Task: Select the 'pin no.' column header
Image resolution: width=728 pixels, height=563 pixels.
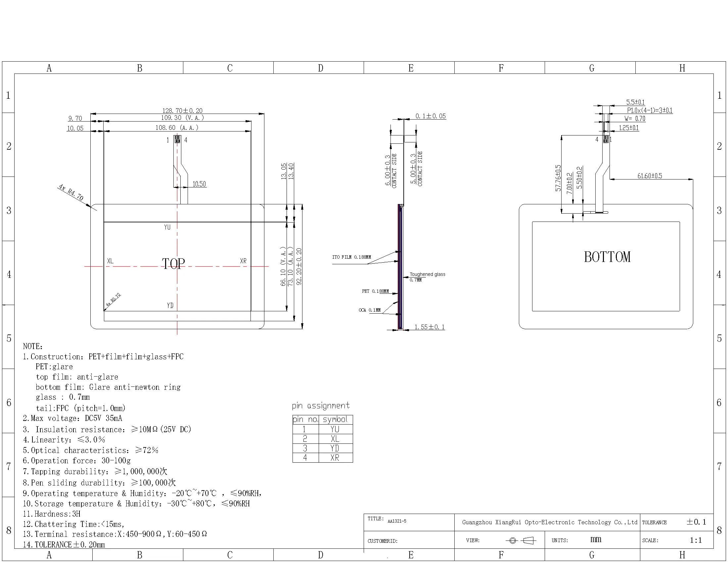Action: [x=305, y=419]
